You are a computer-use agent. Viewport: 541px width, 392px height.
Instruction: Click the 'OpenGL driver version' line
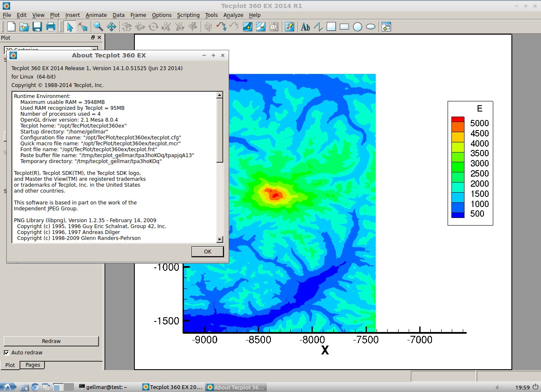(69, 120)
